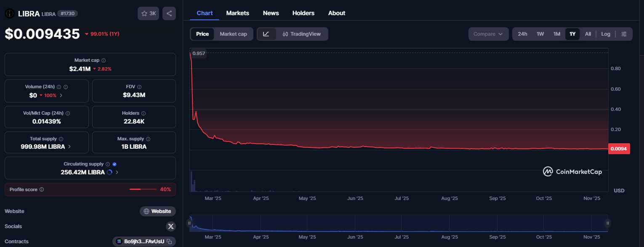
Task: Select 24h time range
Action: point(522,34)
